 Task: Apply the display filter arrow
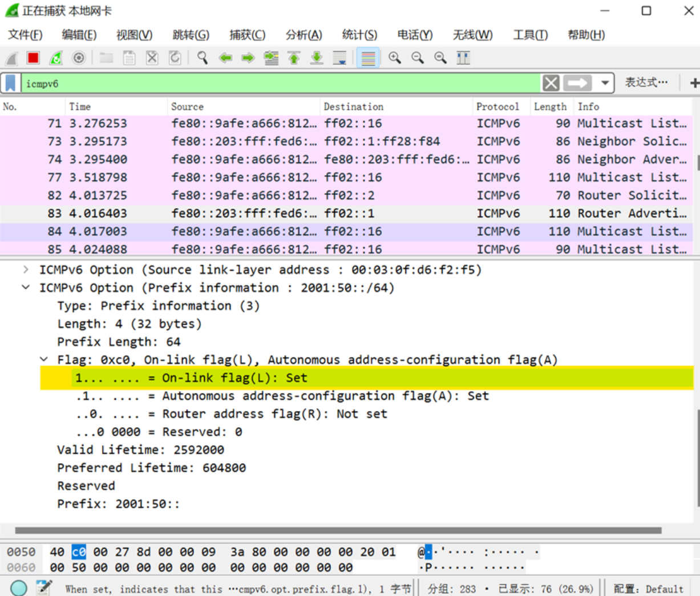[x=577, y=83]
